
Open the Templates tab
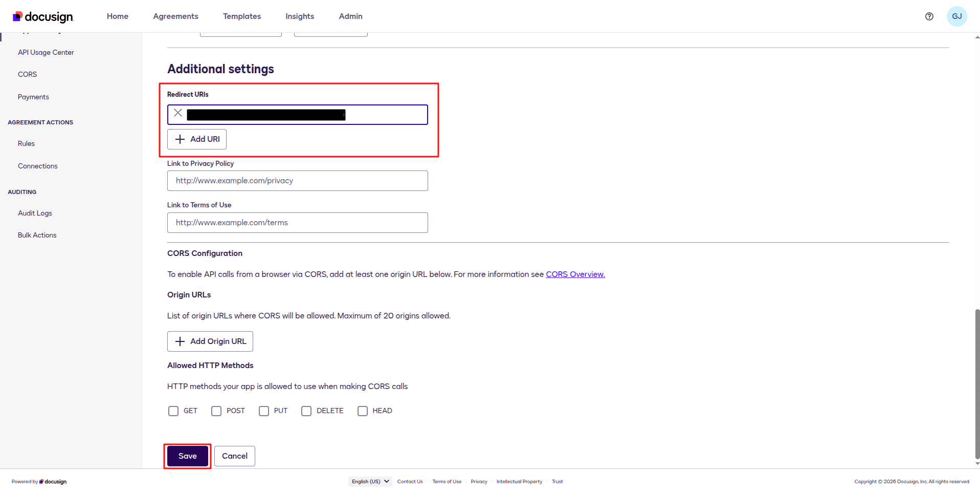click(x=242, y=16)
